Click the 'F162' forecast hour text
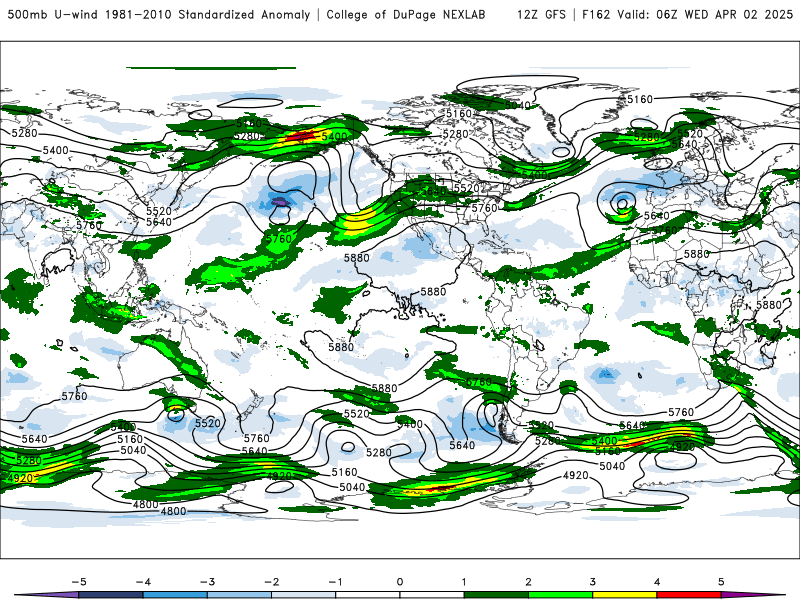The image size is (800, 600). click(x=596, y=14)
